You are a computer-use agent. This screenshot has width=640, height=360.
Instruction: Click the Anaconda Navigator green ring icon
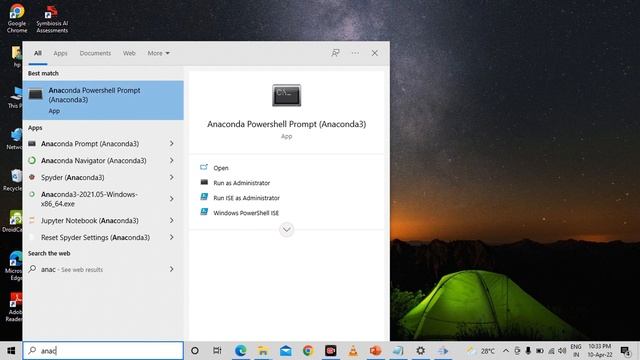pos(32,160)
